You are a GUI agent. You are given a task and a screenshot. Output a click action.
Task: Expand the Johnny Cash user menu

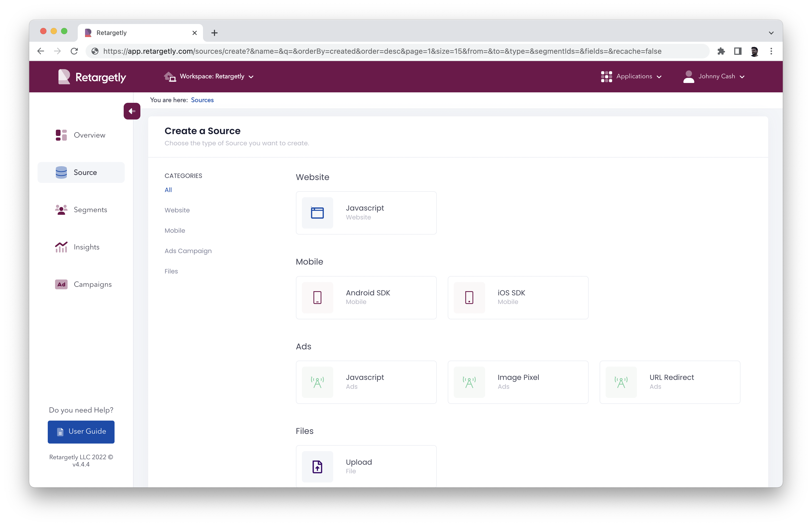(714, 76)
